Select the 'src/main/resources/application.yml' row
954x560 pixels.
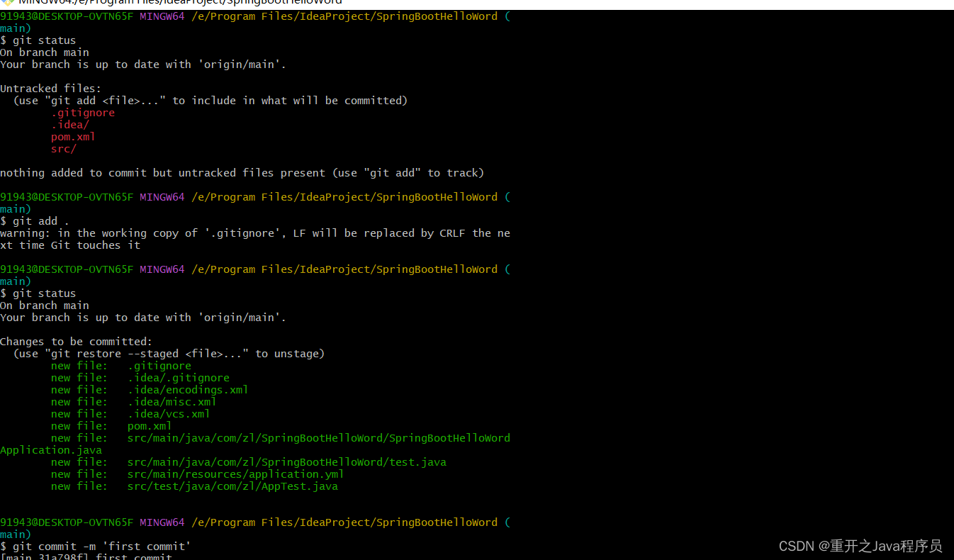click(x=198, y=474)
